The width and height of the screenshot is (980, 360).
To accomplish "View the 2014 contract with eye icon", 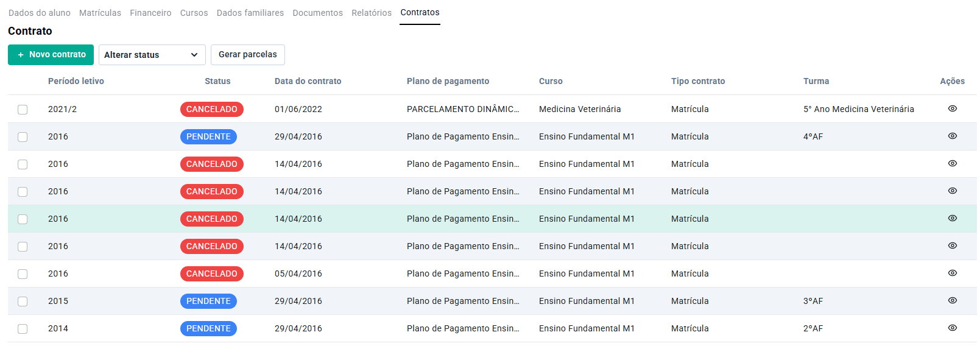I will tap(953, 328).
